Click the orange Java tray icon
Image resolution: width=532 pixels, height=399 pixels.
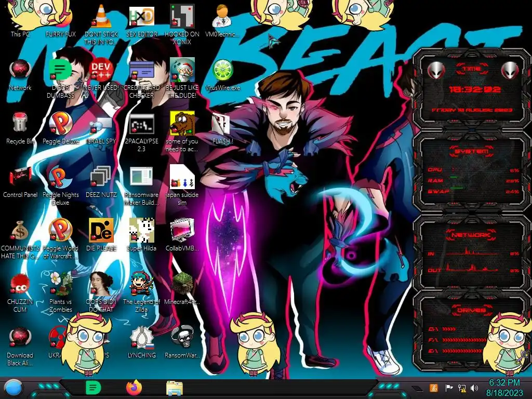434,388
